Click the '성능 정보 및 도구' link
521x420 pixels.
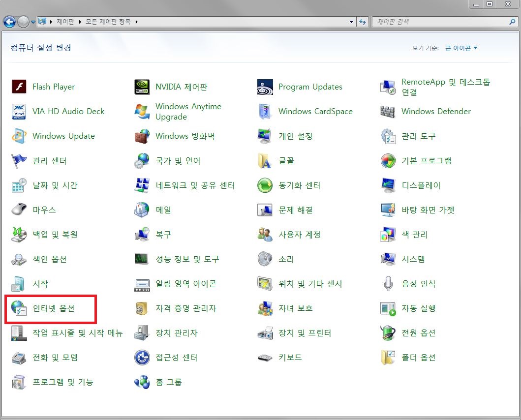tap(187, 259)
